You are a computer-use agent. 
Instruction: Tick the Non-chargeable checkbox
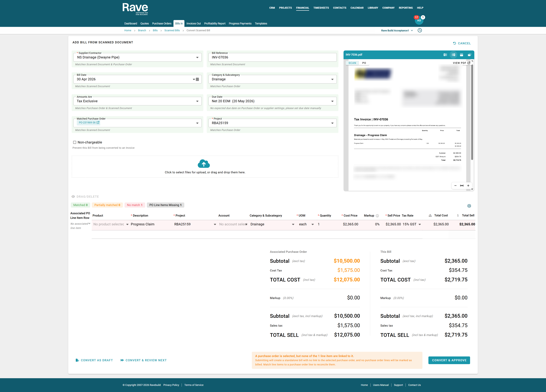click(x=75, y=142)
